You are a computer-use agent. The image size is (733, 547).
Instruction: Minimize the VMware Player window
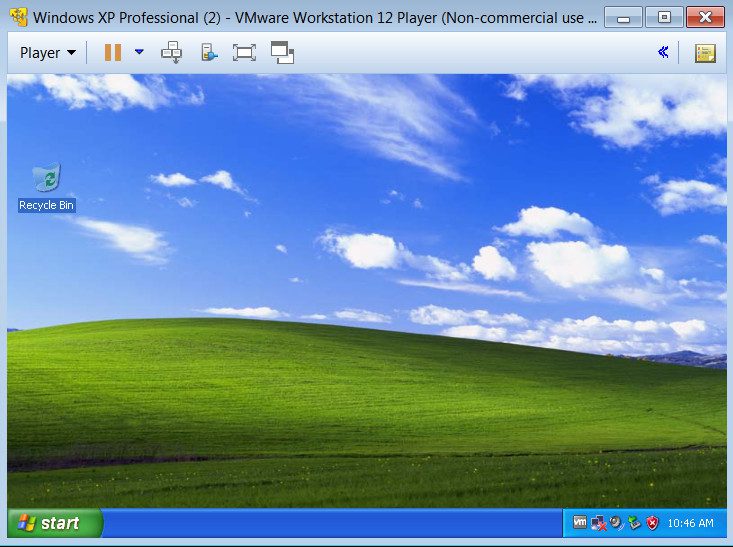(x=624, y=17)
